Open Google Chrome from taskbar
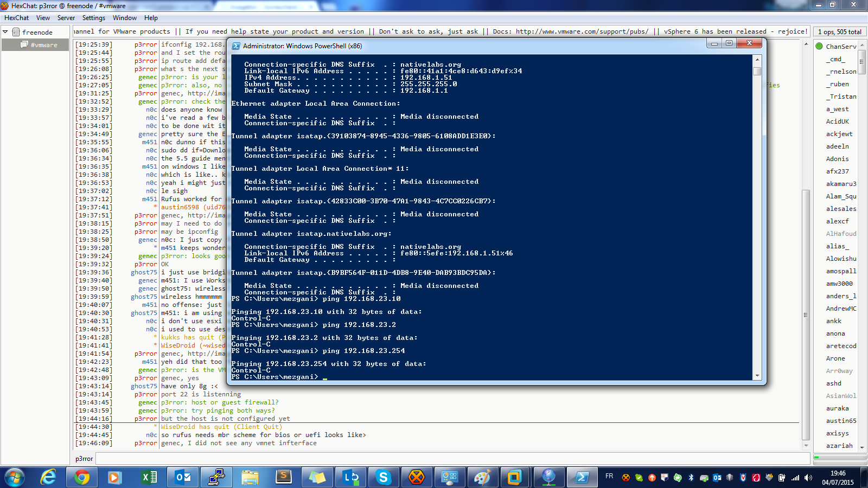This screenshot has width=868, height=488. [82, 477]
